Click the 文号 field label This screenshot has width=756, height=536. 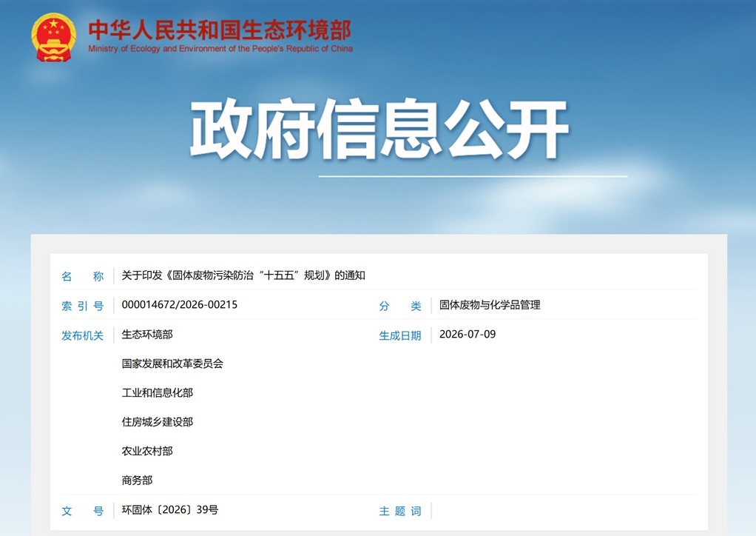[82, 511]
